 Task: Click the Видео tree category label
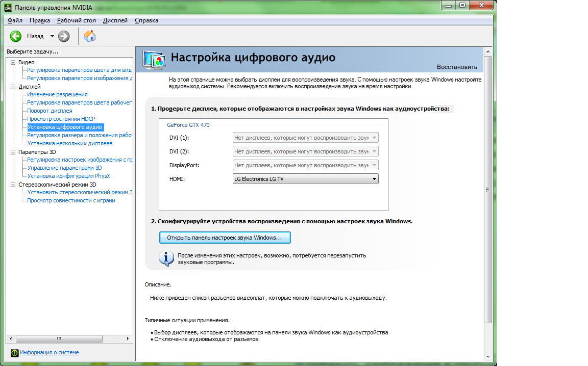26,63
